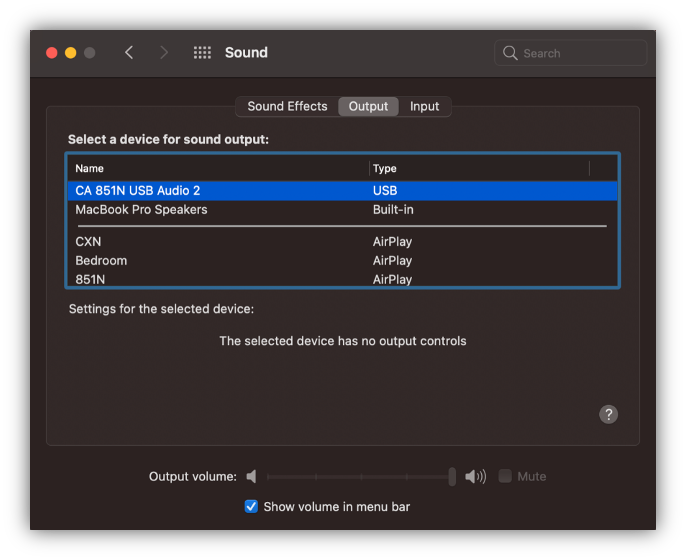686x560 pixels.
Task: Click the back navigation arrow
Action: point(129,53)
